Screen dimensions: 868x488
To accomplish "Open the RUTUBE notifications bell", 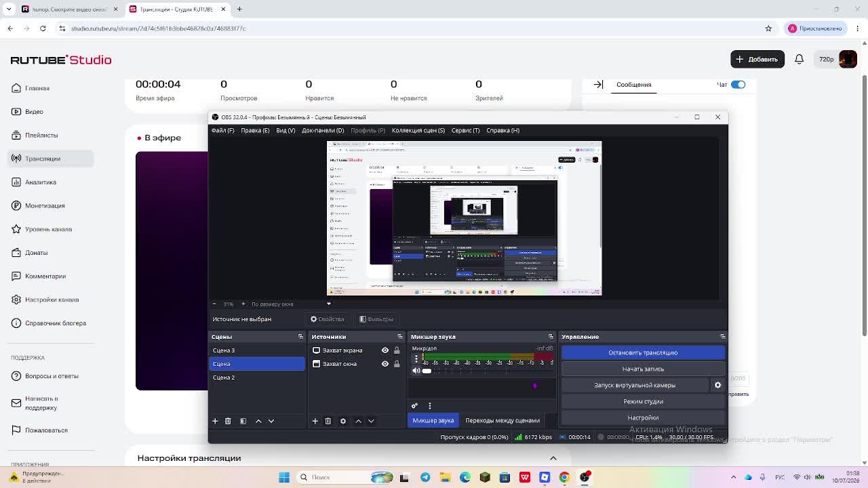I will tap(799, 59).
